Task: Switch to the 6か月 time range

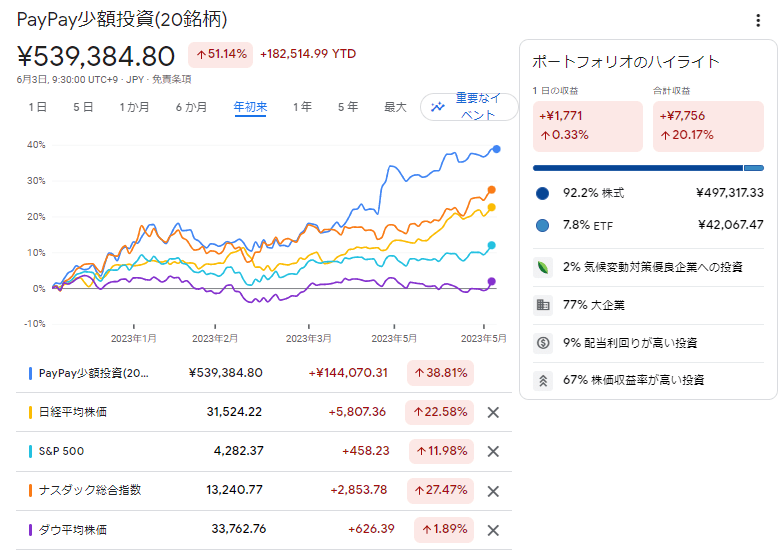Action: (191, 107)
